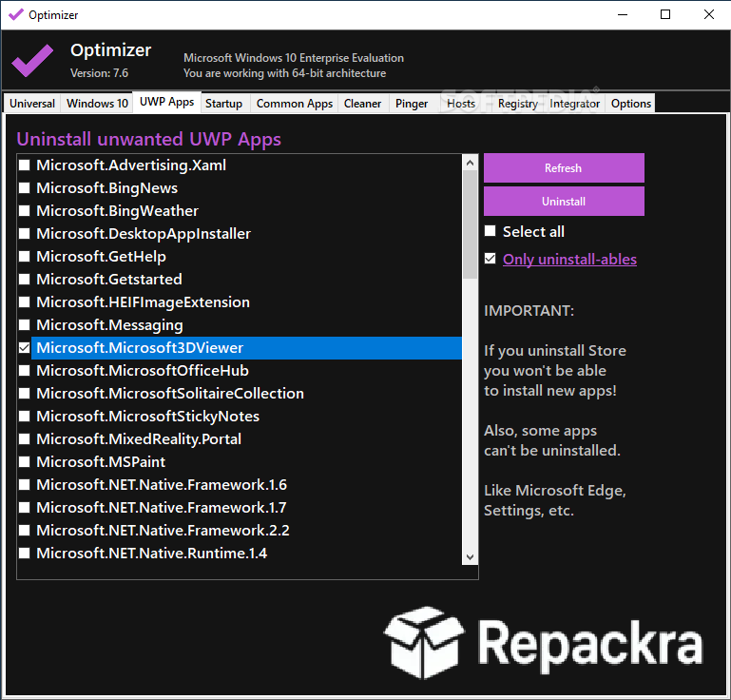This screenshot has width=731, height=700.
Task: Check the Microsoft.HEIFImageExtension checkbox
Action: coord(25,301)
